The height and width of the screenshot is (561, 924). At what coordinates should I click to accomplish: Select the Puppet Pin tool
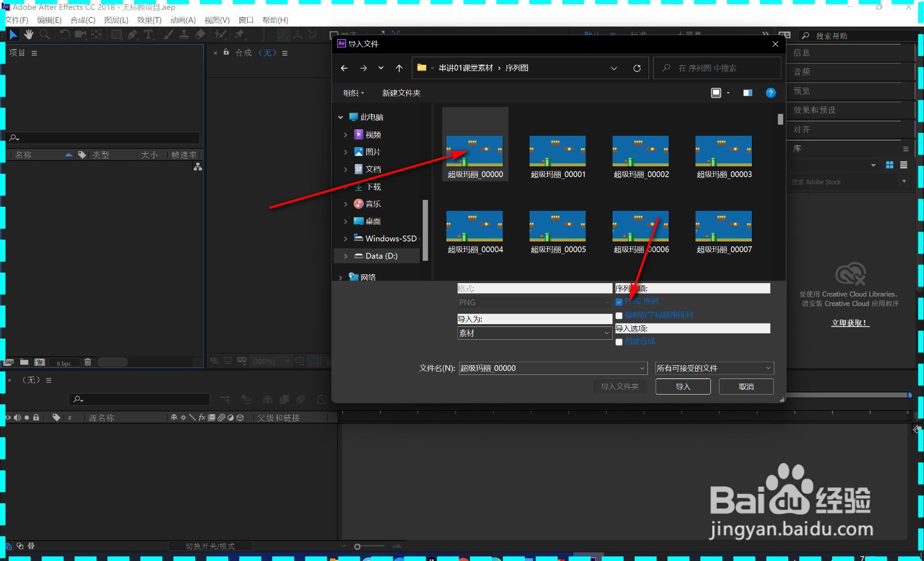(x=239, y=35)
